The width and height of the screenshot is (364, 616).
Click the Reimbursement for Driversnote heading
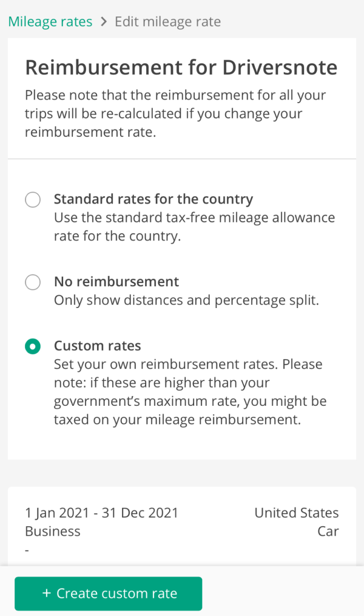(181, 67)
